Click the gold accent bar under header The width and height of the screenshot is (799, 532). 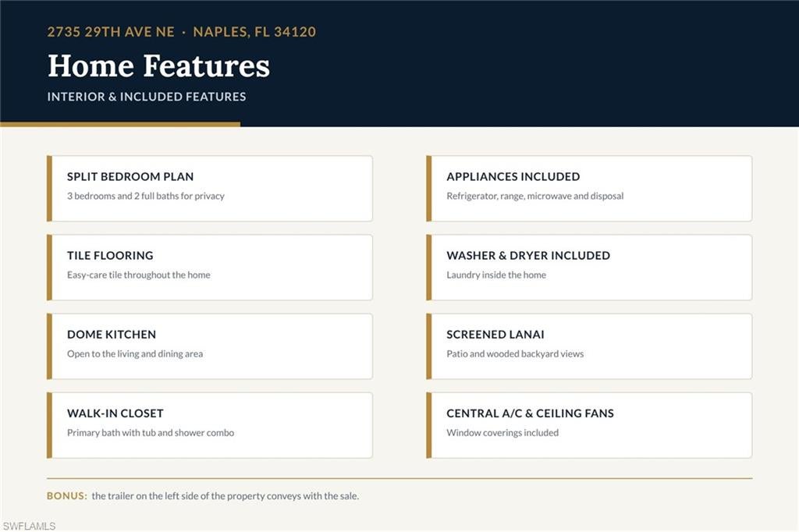click(120, 124)
